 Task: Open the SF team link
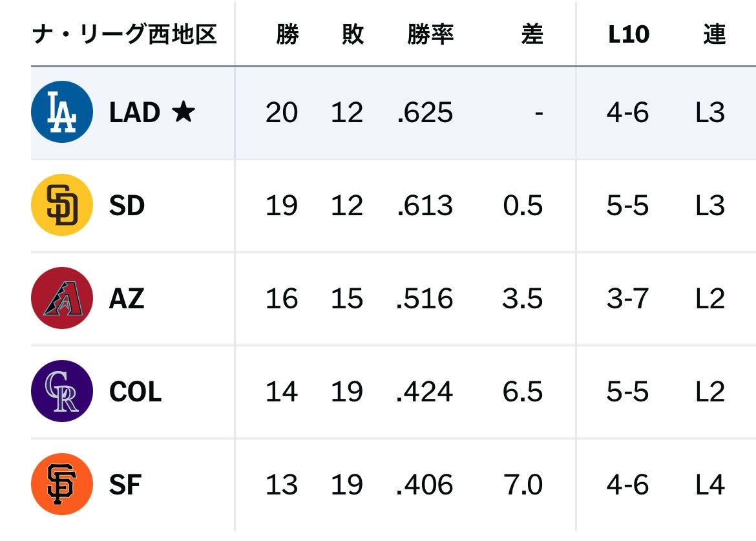pos(125,485)
